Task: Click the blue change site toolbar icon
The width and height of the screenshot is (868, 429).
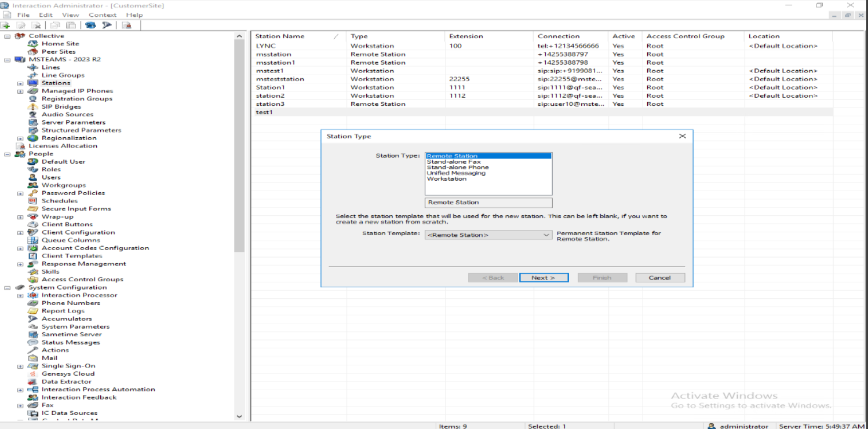Action: pos(90,25)
